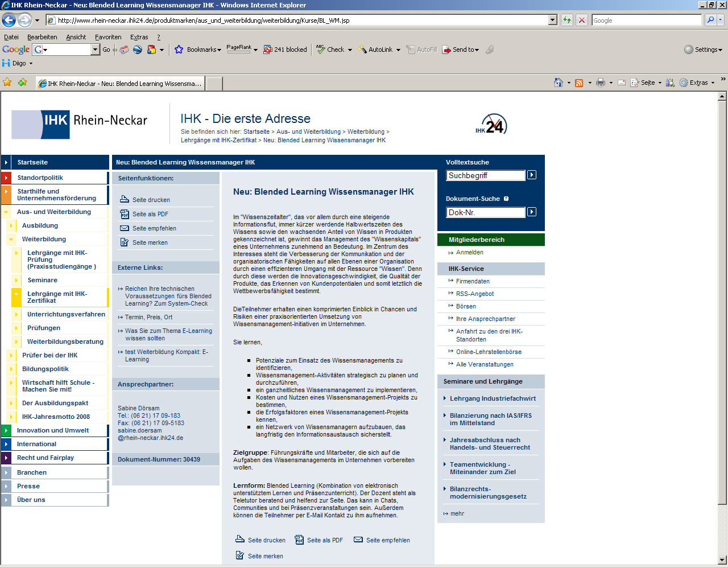728x568 pixels.
Task: Open the address bar URL dropdown
Action: tap(552, 20)
